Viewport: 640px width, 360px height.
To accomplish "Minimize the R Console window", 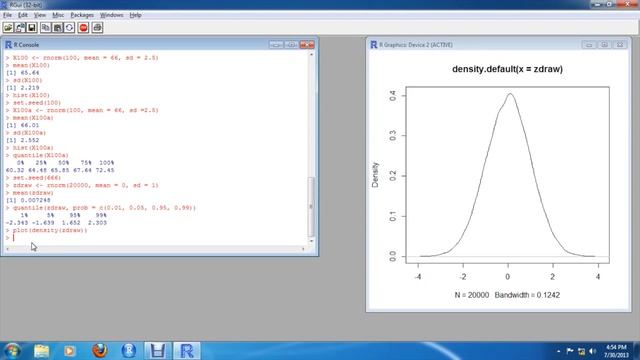I will 276,44.
